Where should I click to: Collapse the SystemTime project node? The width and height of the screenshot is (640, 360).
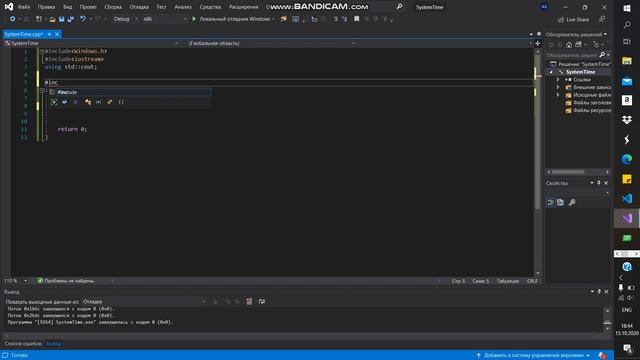click(x=551, y=72)
